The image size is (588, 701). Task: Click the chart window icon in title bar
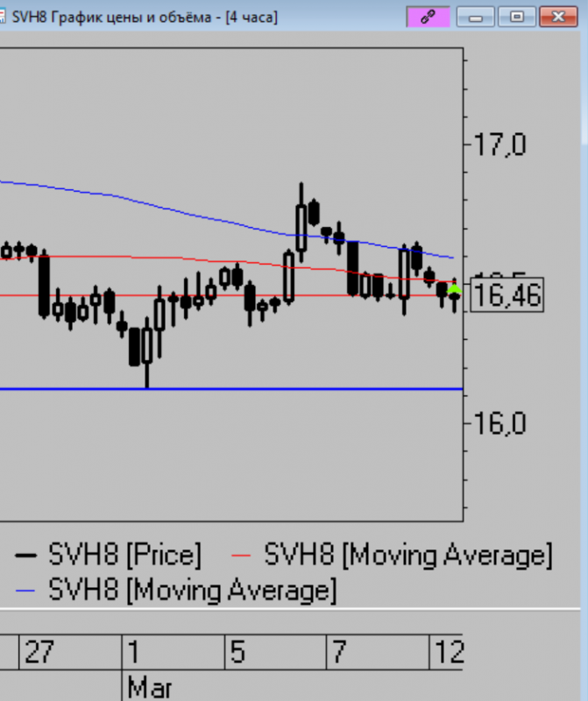click(3, 17)
